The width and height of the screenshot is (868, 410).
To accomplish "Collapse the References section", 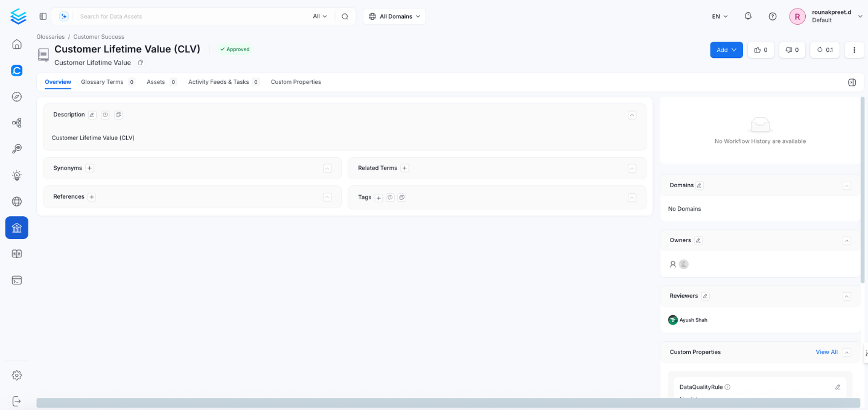I will pos(327,197).
